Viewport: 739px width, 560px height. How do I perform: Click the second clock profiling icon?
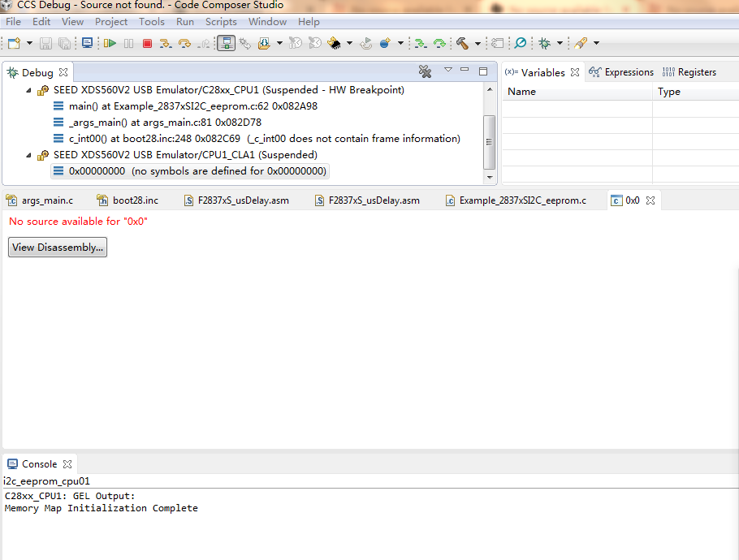[x=315, y=43]
